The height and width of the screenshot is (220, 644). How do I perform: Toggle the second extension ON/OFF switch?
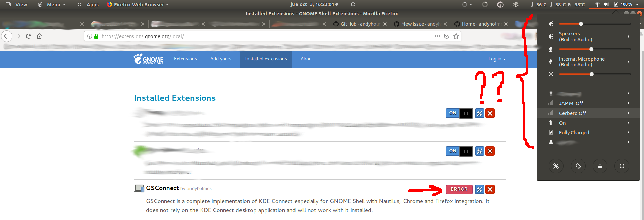tap(459, 151)
